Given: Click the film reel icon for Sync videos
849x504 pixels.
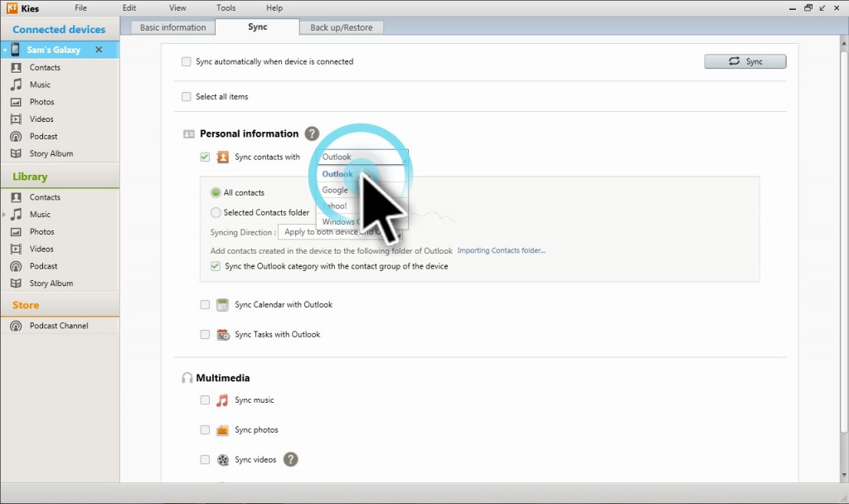Looking at the screenshot, I should 222,459.
